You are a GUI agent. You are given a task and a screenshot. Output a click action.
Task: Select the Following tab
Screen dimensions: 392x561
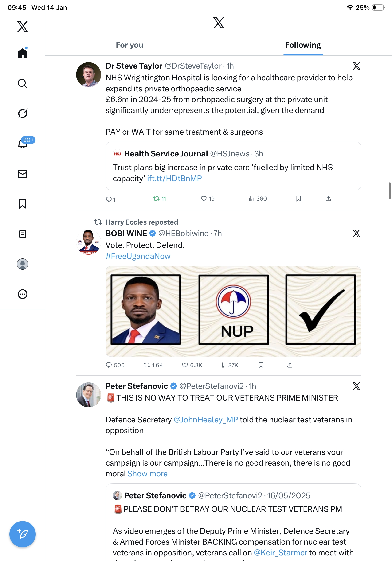[x=303, y=45]
